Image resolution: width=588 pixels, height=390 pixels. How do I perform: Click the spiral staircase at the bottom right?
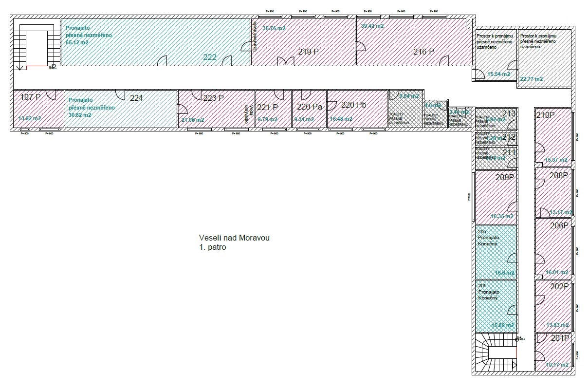[x=495, y=353]
